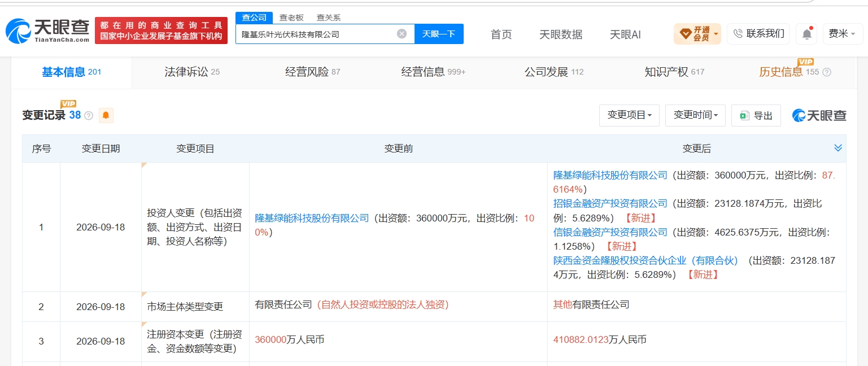This screenshot has width=868, height=366.
Task: Open the 经营信息 tab
Action: tap(433, 72)
